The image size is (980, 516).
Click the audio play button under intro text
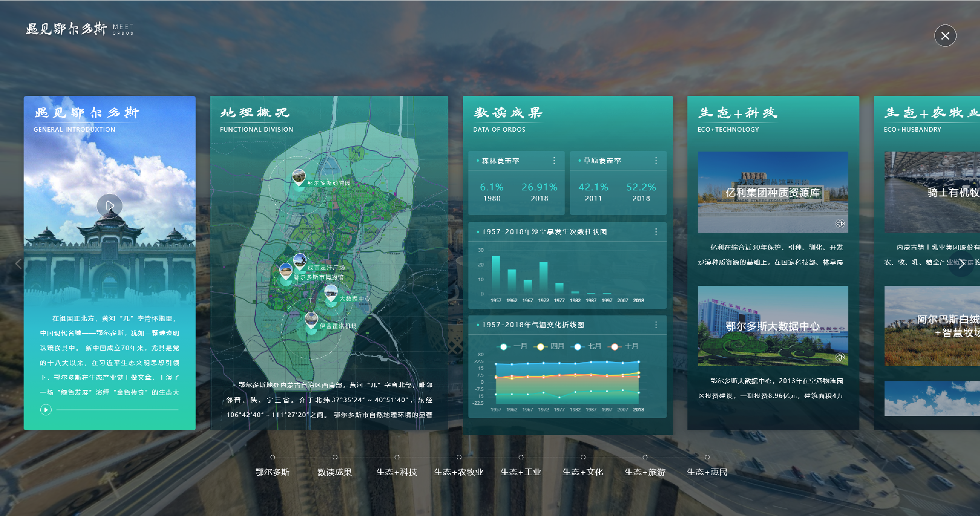(46, 409)
